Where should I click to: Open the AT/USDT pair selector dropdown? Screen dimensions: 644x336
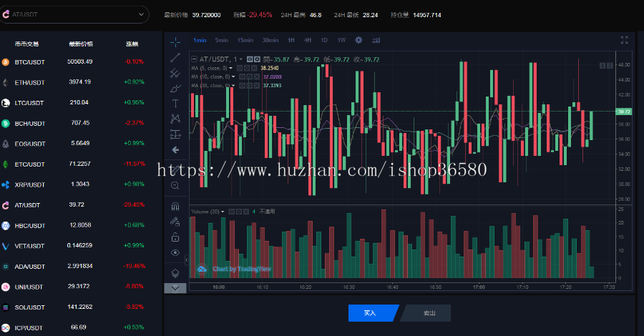[x=74, y=14]
